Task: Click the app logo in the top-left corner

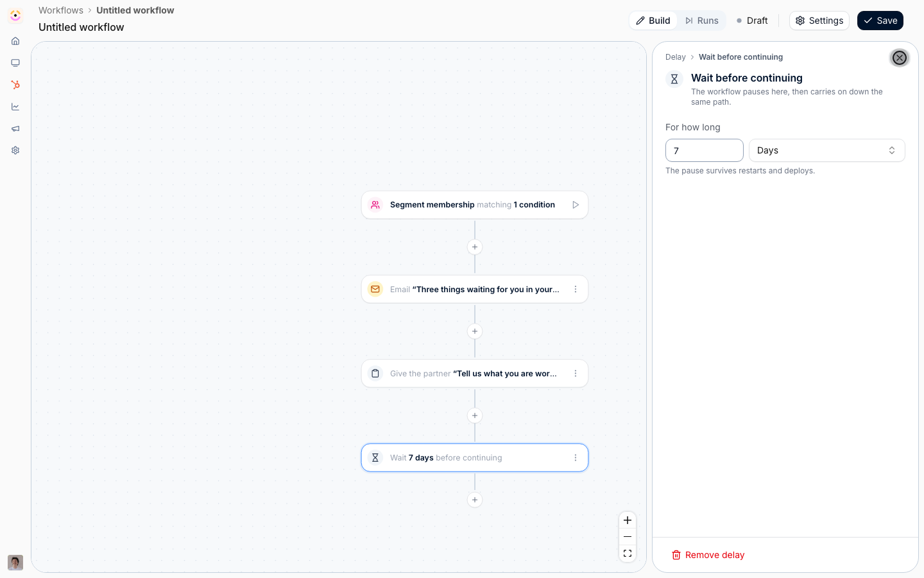Action: click(x=15, y=15)
